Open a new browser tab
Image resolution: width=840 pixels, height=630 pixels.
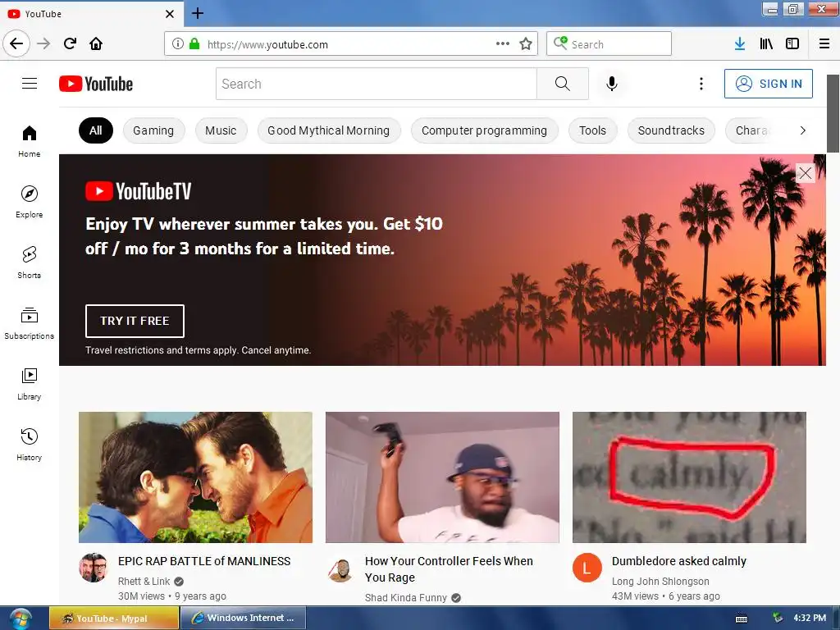pos(198,13)
